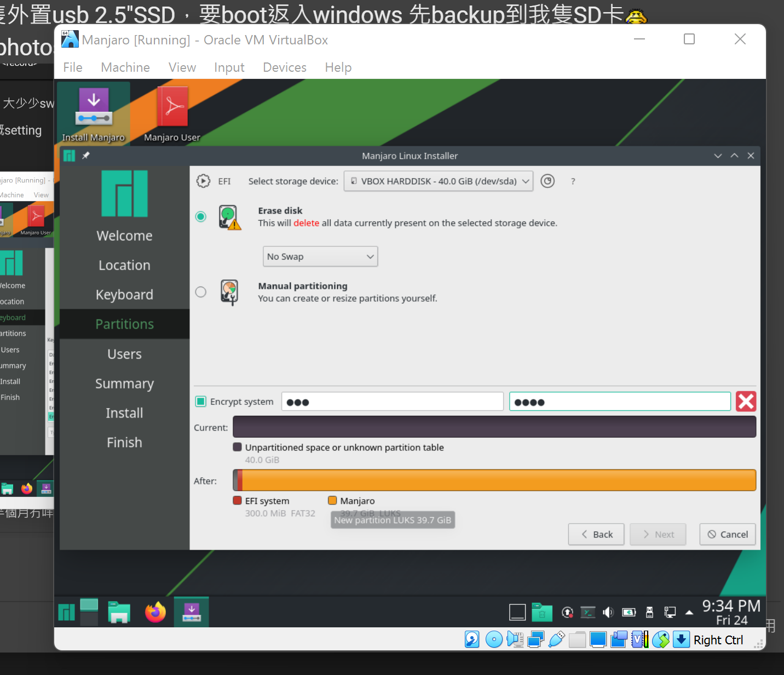Screen dimensions: 784x675
Task: Select the Erase disk option
Action: (x=200, y=216)
